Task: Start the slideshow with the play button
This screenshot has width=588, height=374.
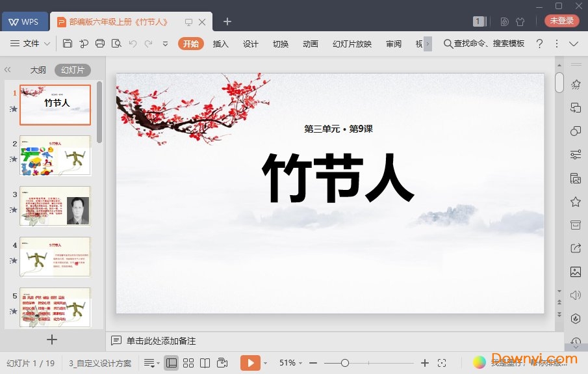Action: [251, 363]
